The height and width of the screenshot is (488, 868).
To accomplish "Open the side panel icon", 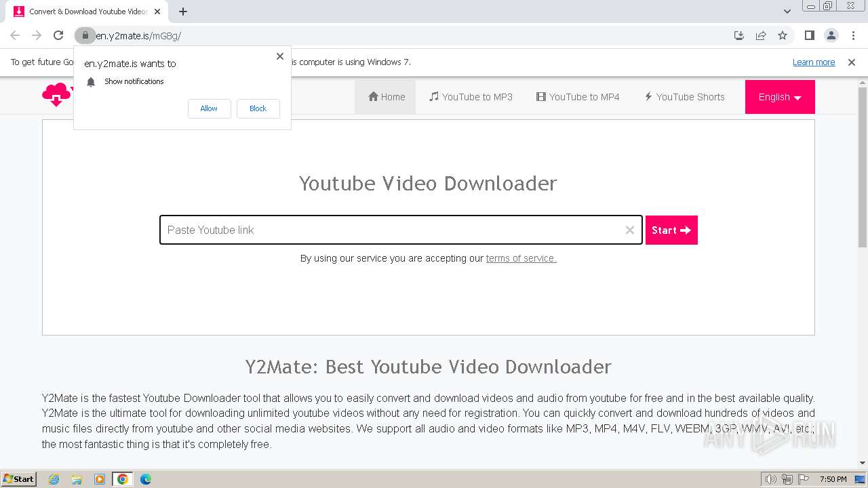I will pyautogui.click(x=810, y=35).
